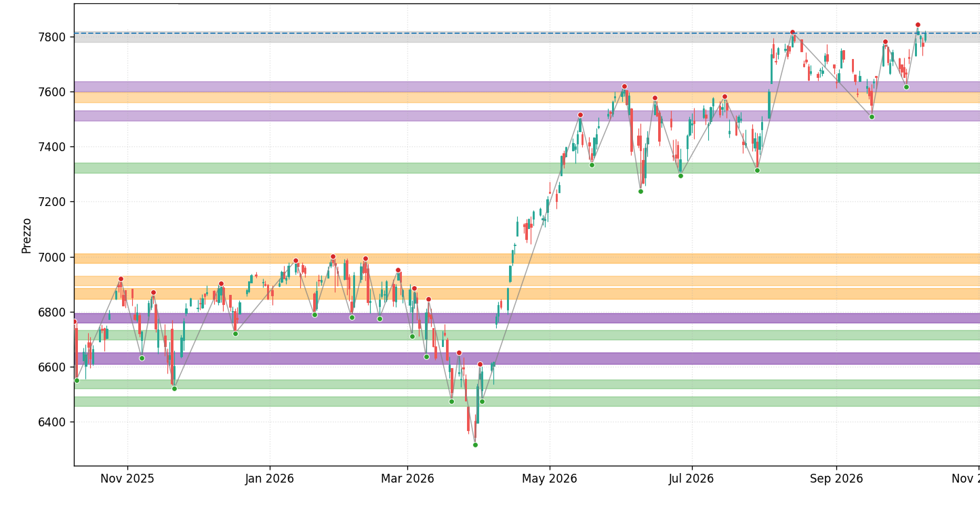Click the purple band near 7510
The height and width of the screenshot is (507, 980).
pyautogui.click(x=527, y=116)
